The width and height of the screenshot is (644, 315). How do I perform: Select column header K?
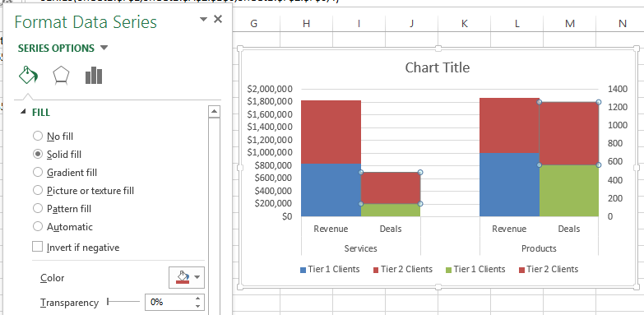[464, 24]
